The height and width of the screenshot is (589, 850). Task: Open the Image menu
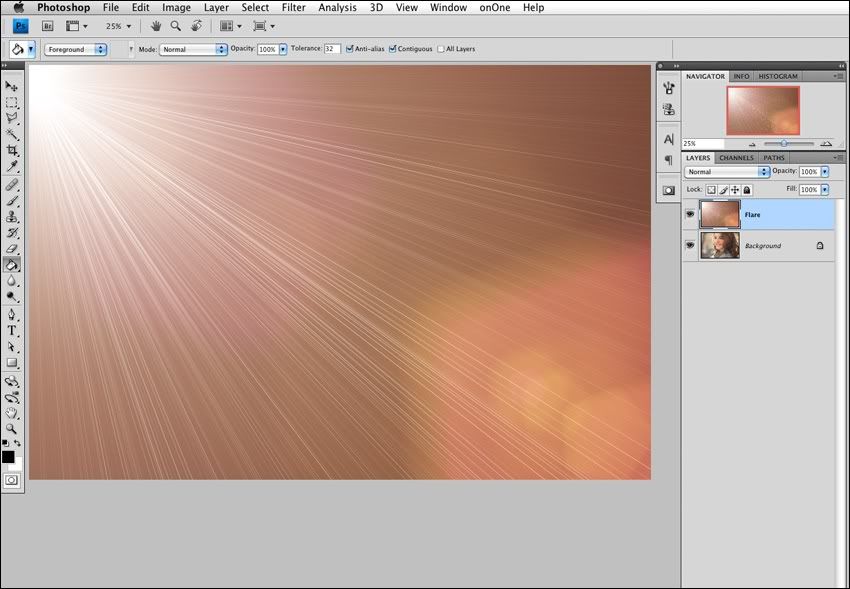(176, 8)
